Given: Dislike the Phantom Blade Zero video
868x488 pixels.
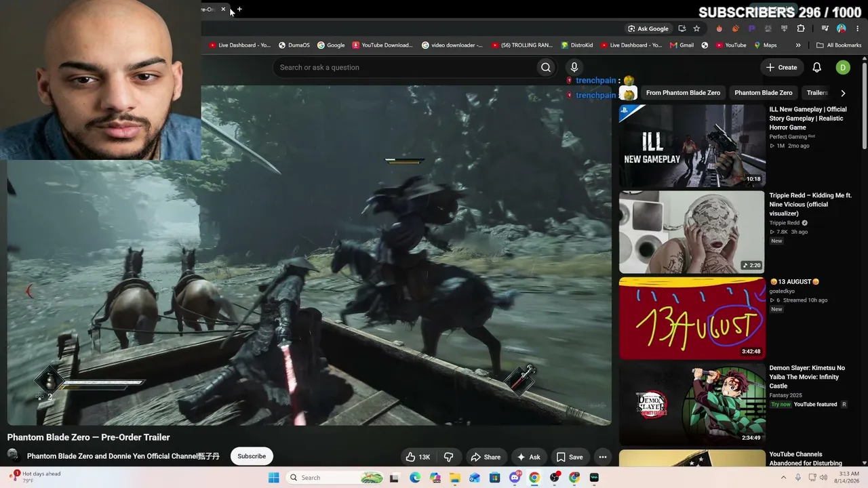Looking at the screenshot, I should pos(448,457).
